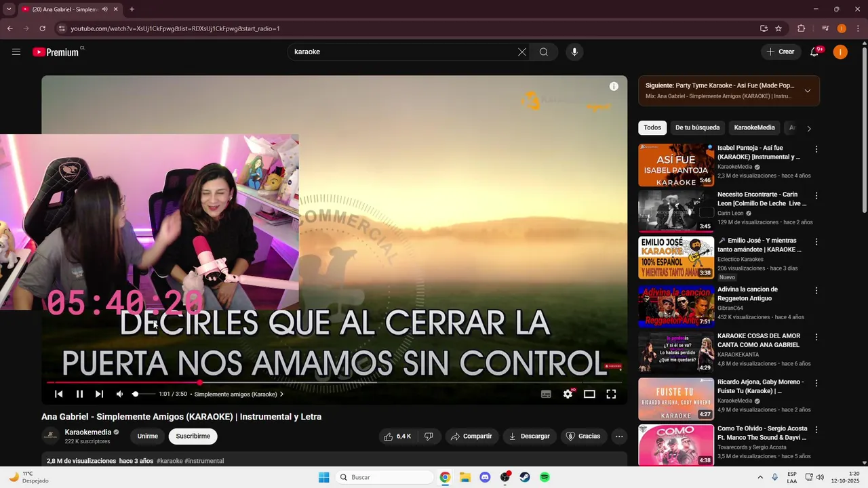868x488 pixels.
Task: Like the video with 6,4 K
Action: [x=397, y=436]
